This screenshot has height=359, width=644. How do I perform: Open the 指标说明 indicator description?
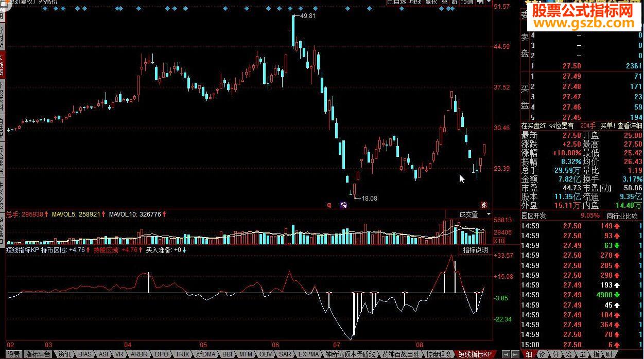(x=475, y=250)
